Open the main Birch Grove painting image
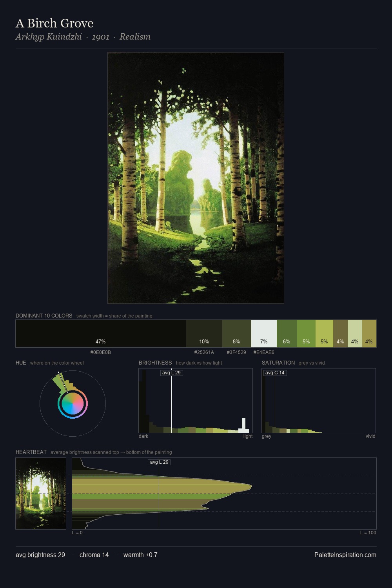The image size is (392, 588). click(x=196, y=178)
